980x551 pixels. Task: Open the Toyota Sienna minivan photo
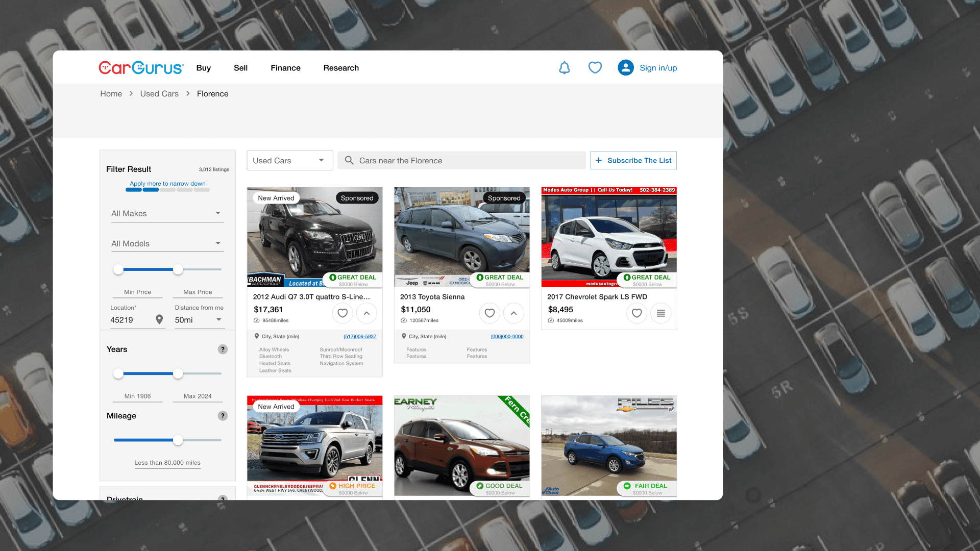tap(462, 237)
